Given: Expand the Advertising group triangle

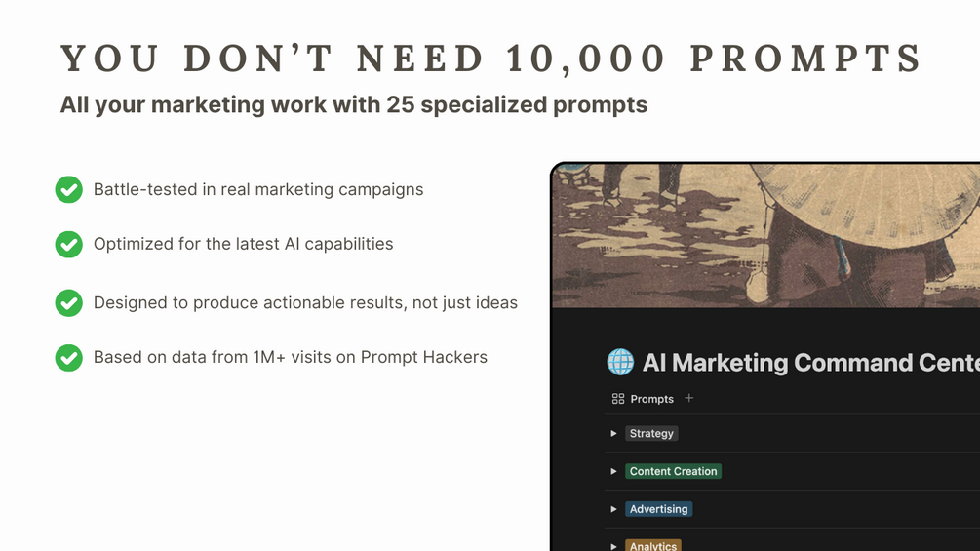Looking at the screenshot, I should point(613,509).
